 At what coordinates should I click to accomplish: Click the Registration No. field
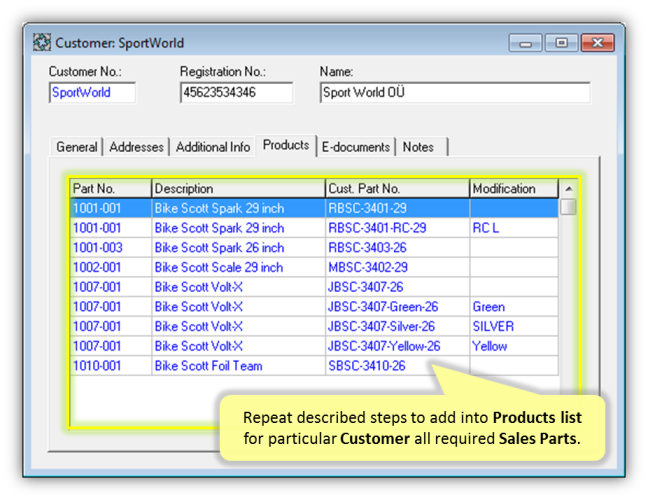tap(236, 93)
